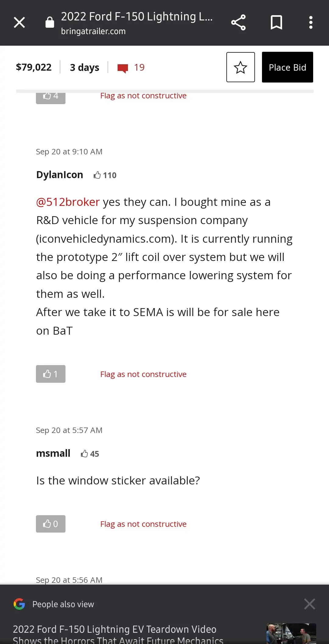Tap the thumbs-up 110 beside DylanIcon
This screenshot has width=329, height=644.
tap(105, 175)
